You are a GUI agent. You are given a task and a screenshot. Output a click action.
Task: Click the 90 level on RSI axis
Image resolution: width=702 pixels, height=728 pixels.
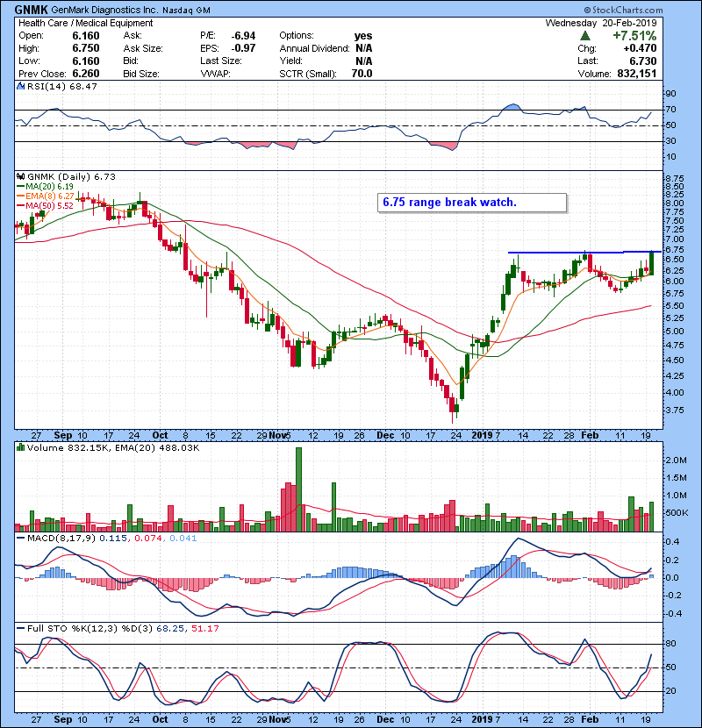(671, 93)
